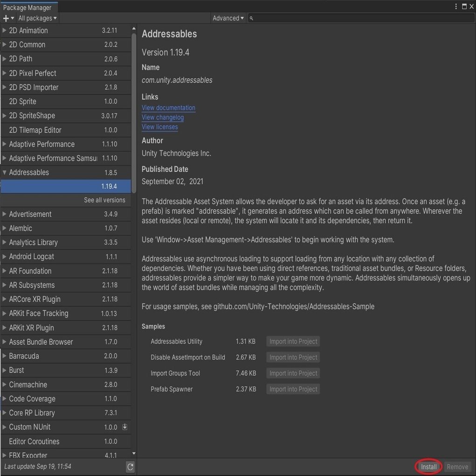Open the three-dot options menu top right

click(x=455, y=6)
